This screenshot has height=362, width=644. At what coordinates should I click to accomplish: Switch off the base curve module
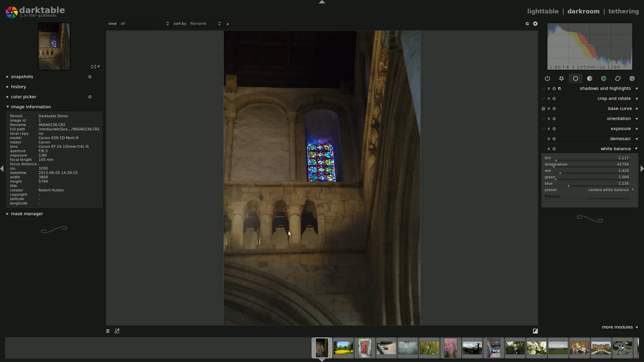[x=543, y=109]
